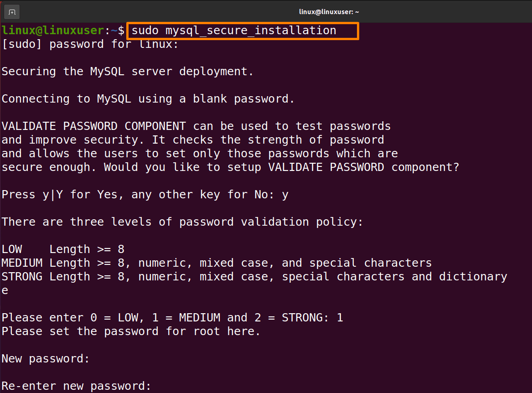Click the 'Re-enter new password:' prompt

(x=76, y=386)
